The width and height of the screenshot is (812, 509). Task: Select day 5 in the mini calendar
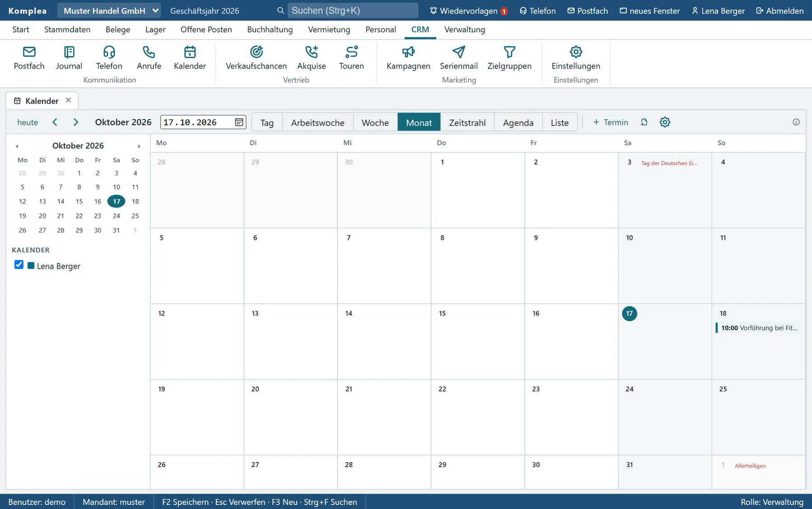pos(23,187)
